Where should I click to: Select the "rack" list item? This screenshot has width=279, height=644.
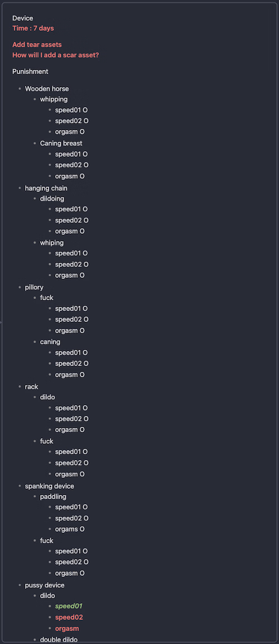32,387
